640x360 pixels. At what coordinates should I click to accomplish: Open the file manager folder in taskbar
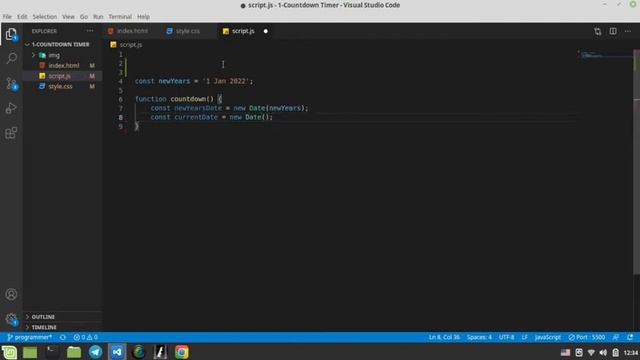pos(74,352)
